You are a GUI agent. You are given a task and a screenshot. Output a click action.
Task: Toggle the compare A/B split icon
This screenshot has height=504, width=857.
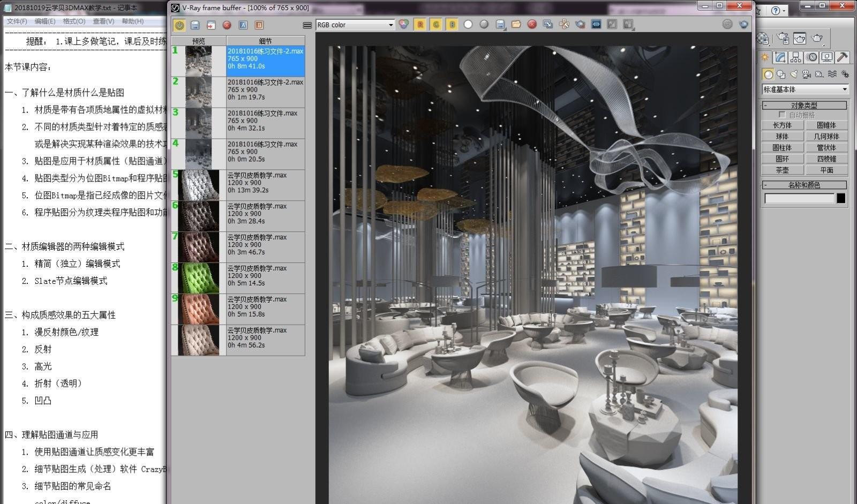click(596, 24)
